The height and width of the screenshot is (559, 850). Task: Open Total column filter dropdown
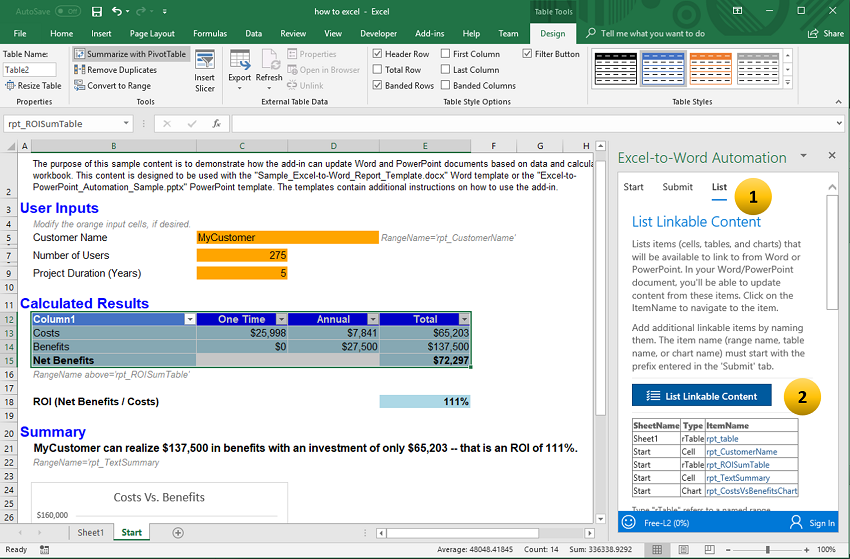pos(465,319)
